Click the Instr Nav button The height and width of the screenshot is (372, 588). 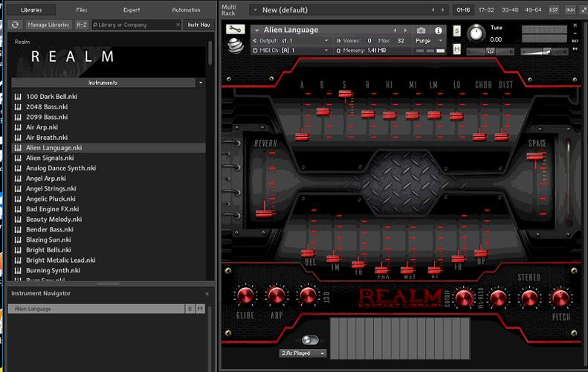(198, 25)
